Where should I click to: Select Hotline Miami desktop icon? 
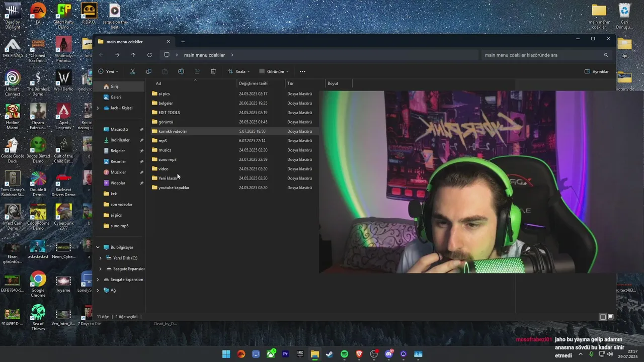(x=13, y=117)
